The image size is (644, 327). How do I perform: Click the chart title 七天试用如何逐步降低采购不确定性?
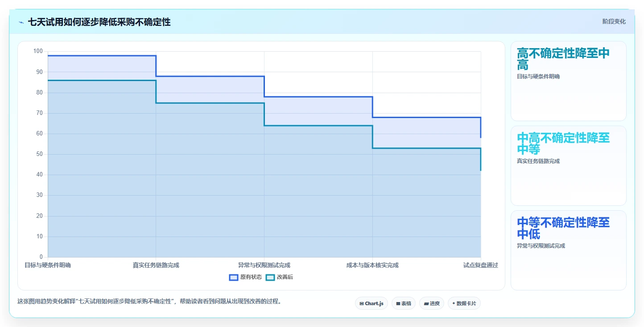[99, 22]
